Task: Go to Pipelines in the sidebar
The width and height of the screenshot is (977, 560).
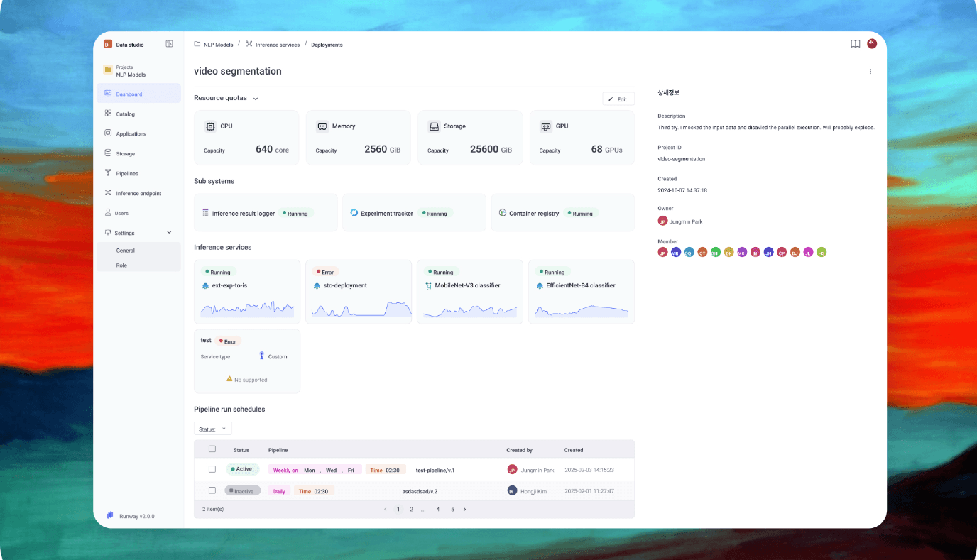Action: click(x=126, y=174)
